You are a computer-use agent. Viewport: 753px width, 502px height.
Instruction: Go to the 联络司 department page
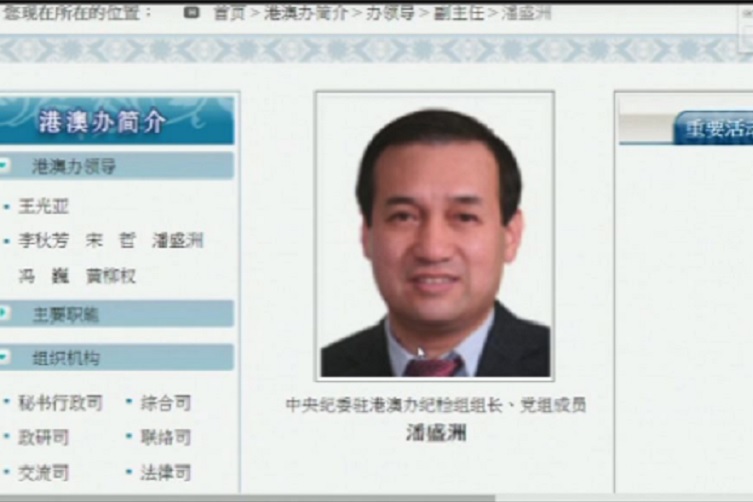pyautogui.click(x=165, y=437)
